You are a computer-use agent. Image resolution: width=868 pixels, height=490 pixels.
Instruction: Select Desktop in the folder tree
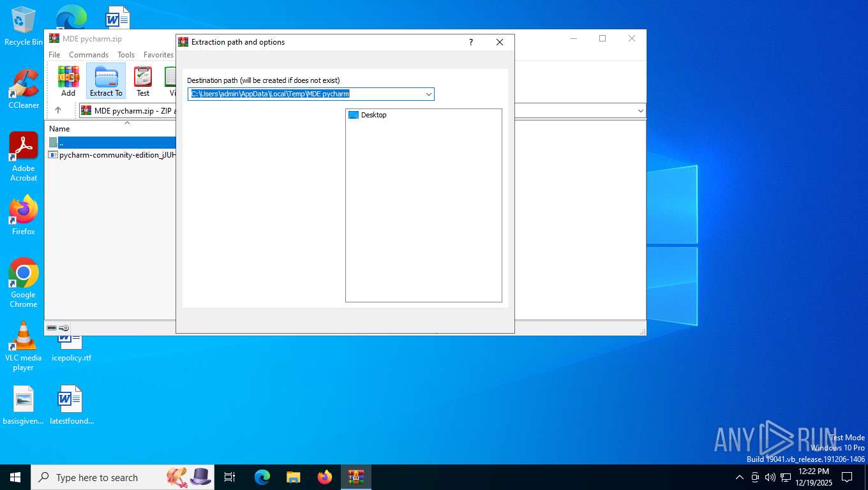(x=368, y=115)
